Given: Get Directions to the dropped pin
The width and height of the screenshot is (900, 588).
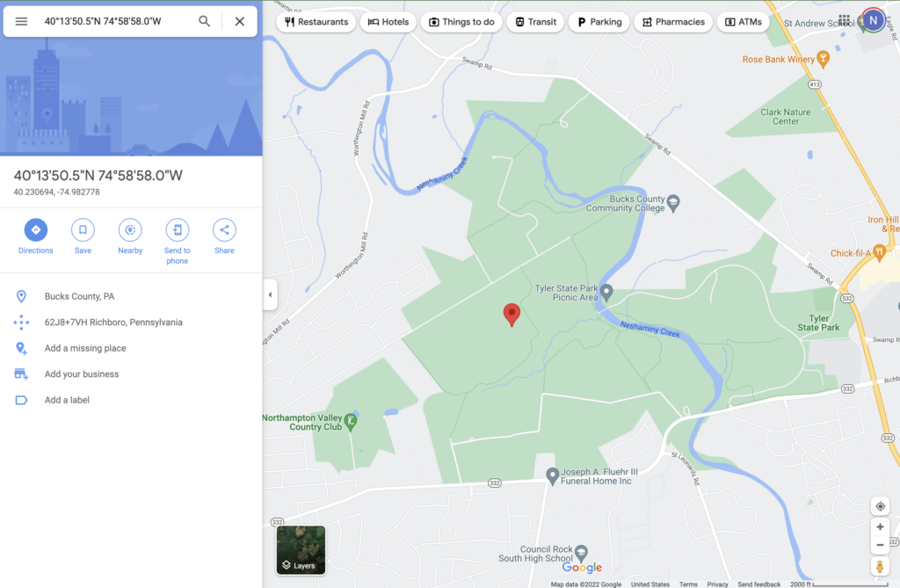Looking at the screenshot, I should (35, 236).
